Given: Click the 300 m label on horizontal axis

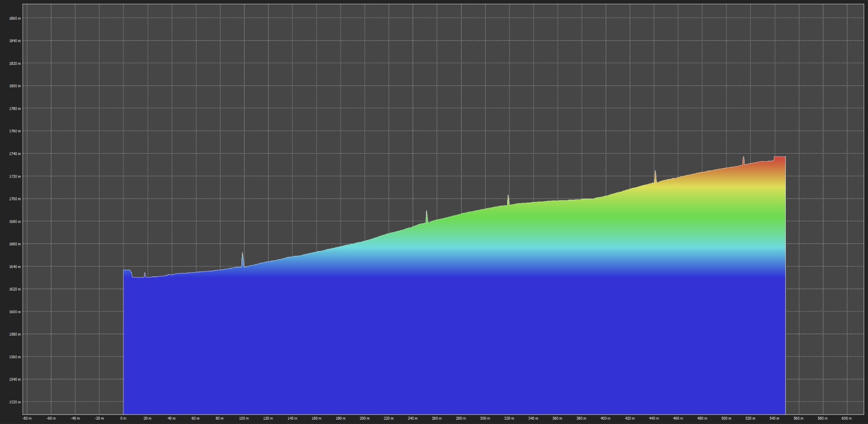Looking at the screenshot, I should pyautogui.click(x=485, y=419).
